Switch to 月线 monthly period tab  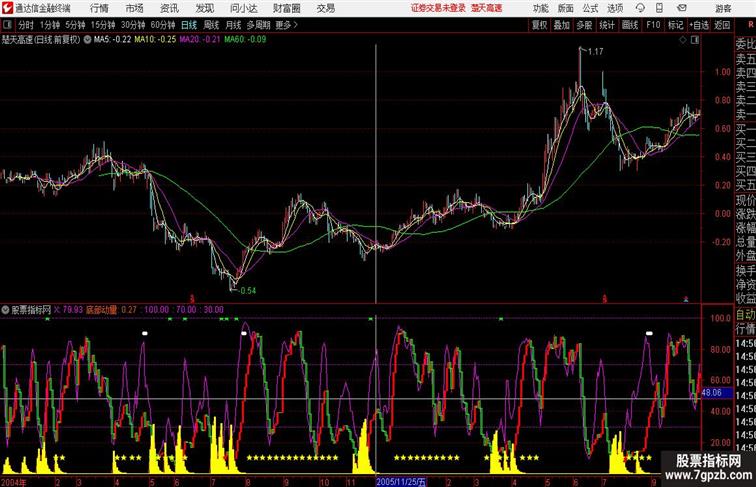pyautogui.click(x=233, y=25)
